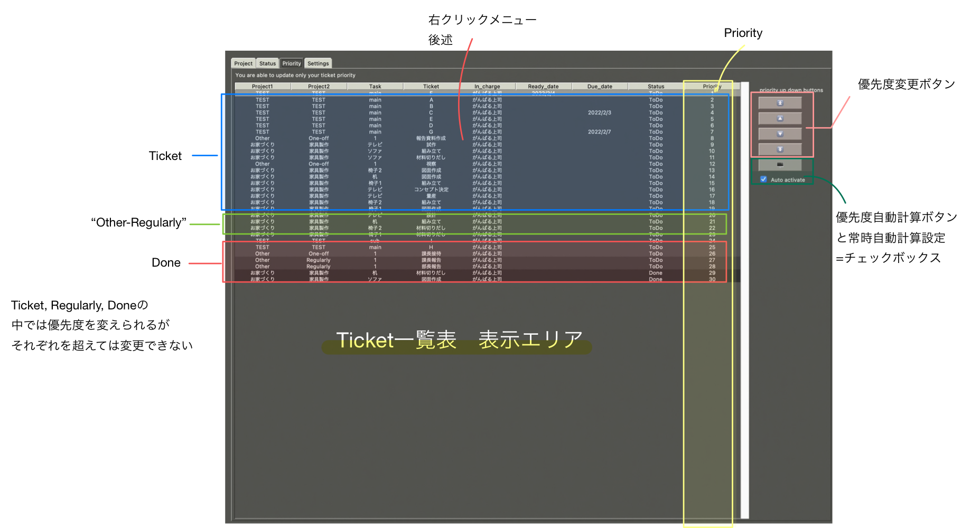980x528 pixels.
Task: Click priority number 21 in the Priority column
Action: (x=712, y=222)
